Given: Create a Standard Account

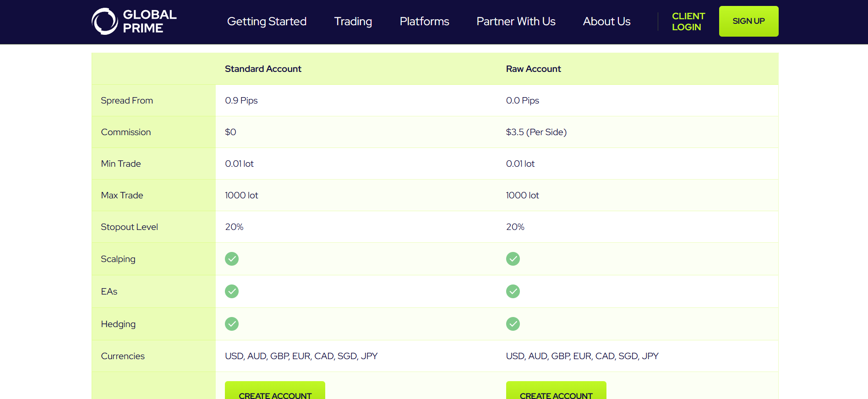Looking at the screenshot, I should point(275,390).
